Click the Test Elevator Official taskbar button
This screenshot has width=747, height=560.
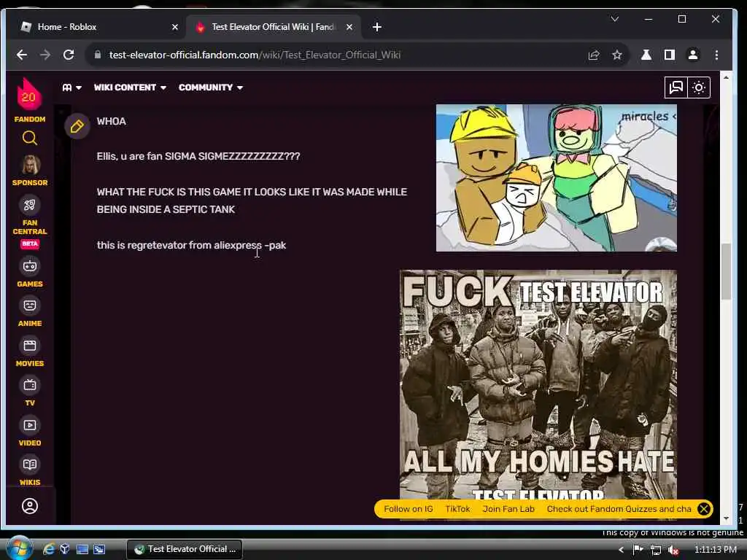[x=185, y=549]
